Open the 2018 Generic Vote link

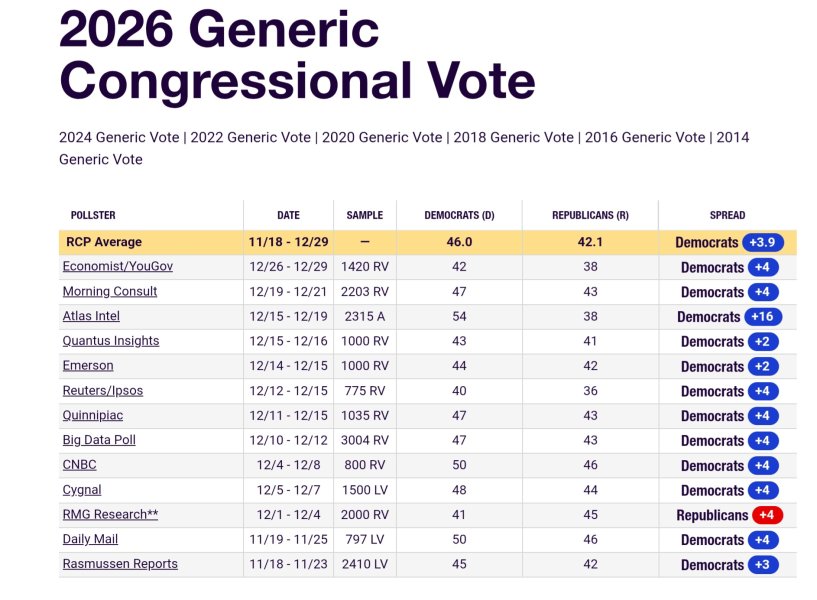[x=516, y=138]
